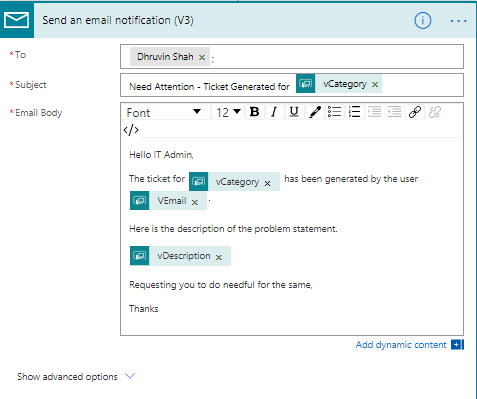This screenshot has height=399, width=477.
Task: Click the VEmail token label
Action: pyautogui.click(x=172, y=201)
